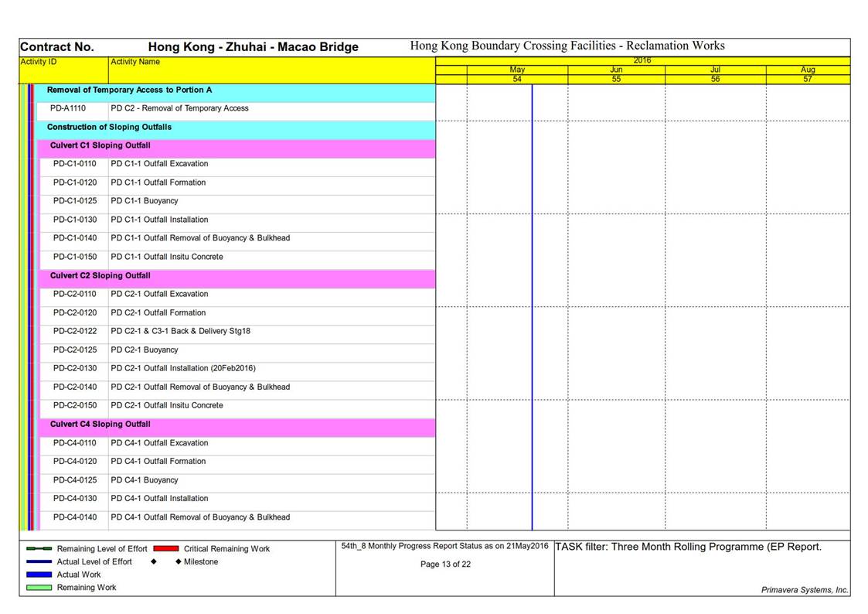Screen dimensions: 868x614
Task: Select 'PD C2-1 Buoyancy' activity name
Action: point(145,350)
